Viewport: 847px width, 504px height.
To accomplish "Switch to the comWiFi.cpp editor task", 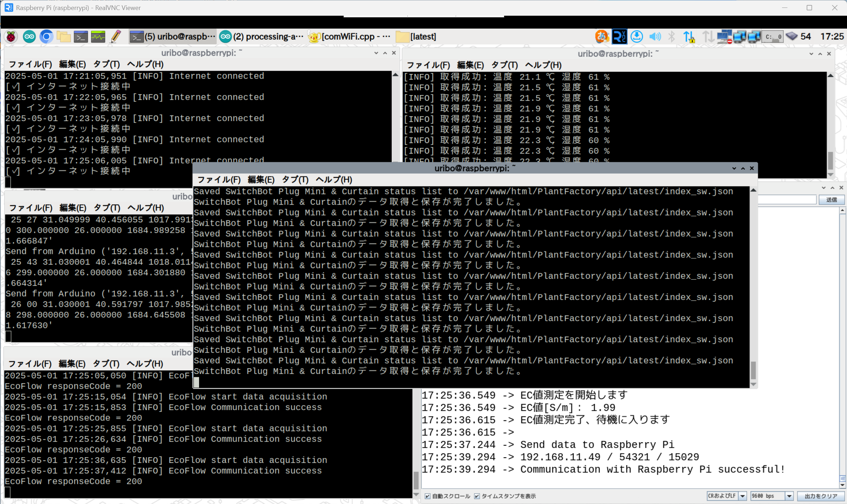I will (x=350, y=36).
